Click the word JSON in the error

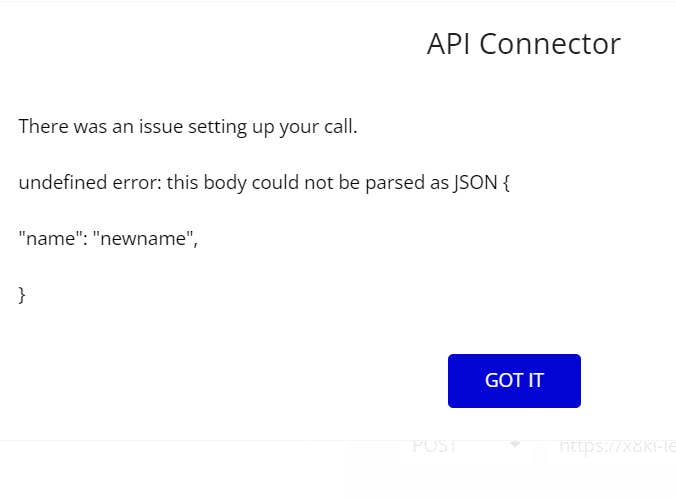pos(475,182)
